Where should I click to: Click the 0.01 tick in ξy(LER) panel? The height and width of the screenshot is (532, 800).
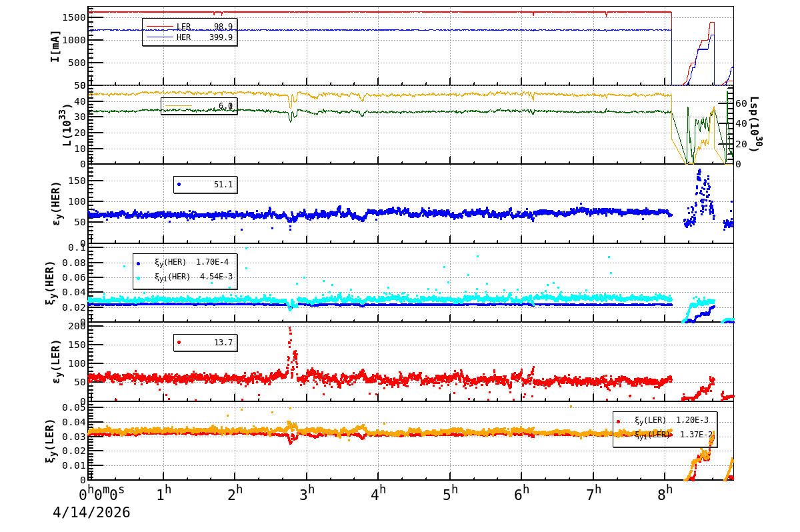(x=75, y=465)
